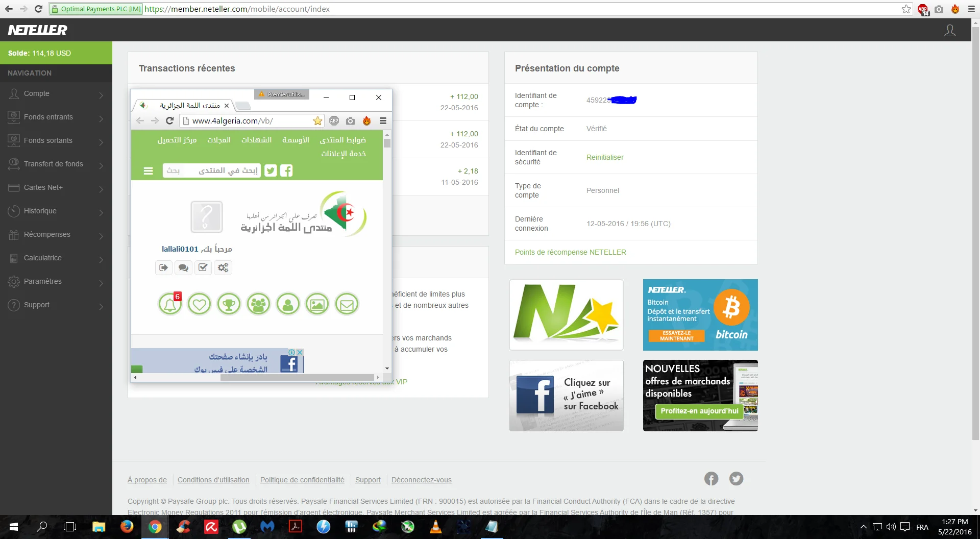Screen dimensions: 980x539
Task: Open the envelope messages icon
Action: pos(347,305)
